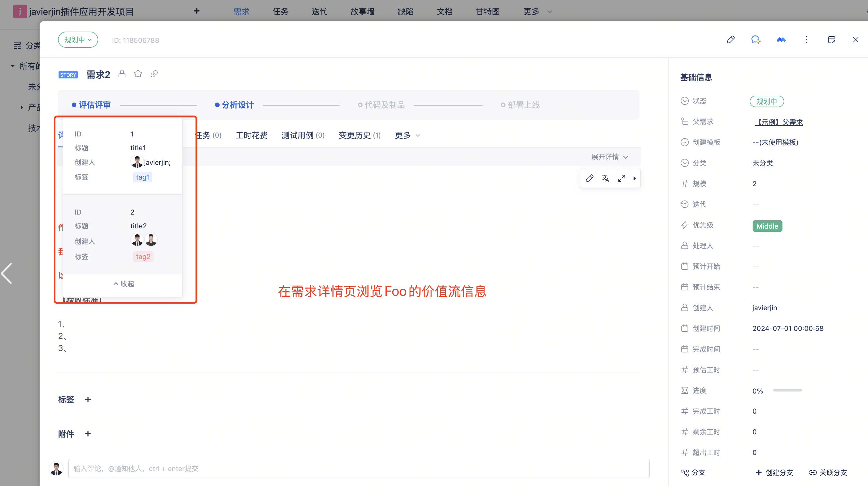Screen dimensions: 868x486
Task: Open the 故事墙 menu in top navigation
Action: (x=362, y=11)
